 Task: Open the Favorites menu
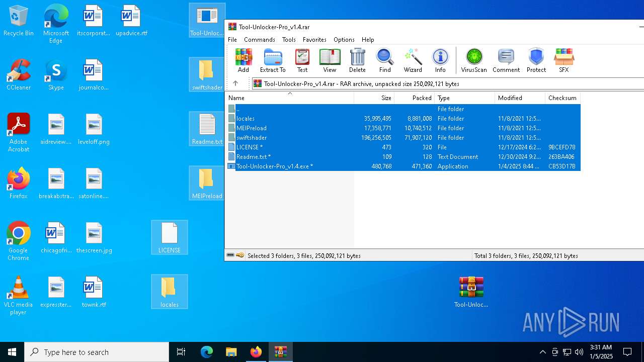click(x=314, y=40)
